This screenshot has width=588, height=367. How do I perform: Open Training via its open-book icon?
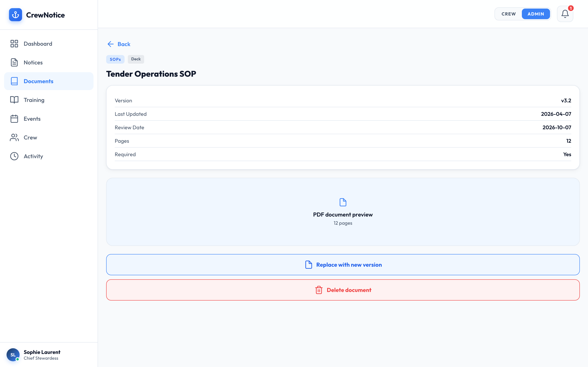(x=14, y=100)
